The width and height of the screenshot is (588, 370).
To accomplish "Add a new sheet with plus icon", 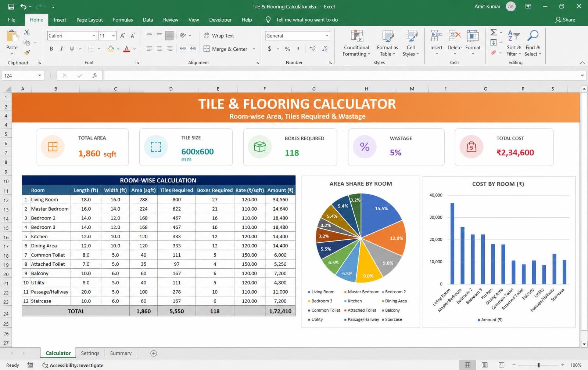I will click(x=154, y=353).
